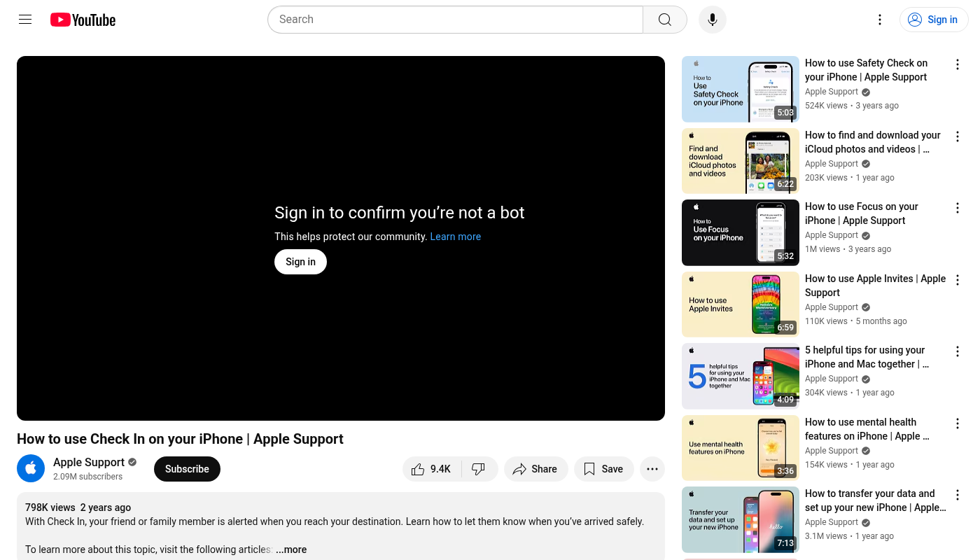The width and height of the screenshot is (980, 560).
Task: Start voice search with microphone icon
Action: click(x=712, y=20)
